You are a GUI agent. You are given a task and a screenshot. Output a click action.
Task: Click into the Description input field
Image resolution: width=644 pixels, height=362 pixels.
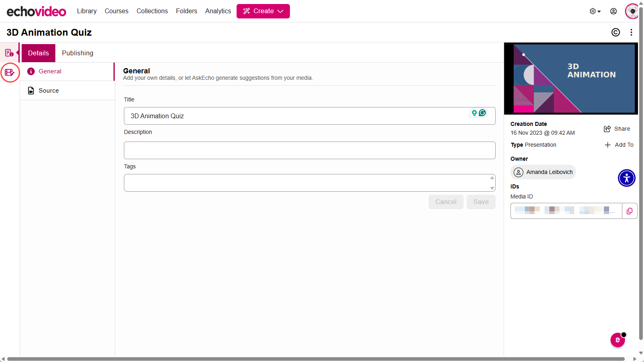(310, 150)
